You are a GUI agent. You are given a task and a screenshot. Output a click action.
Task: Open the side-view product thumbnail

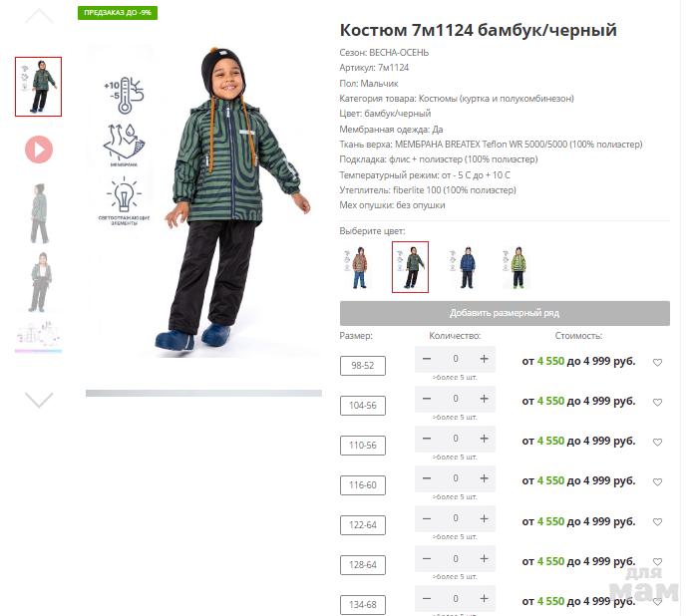39,213
